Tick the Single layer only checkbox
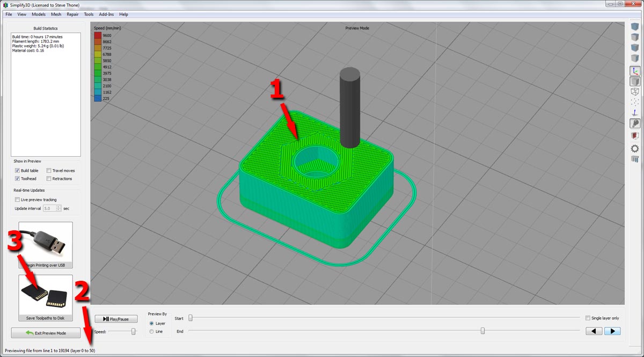The height and width of the screenshot is (357, 644). pos(588,318)
